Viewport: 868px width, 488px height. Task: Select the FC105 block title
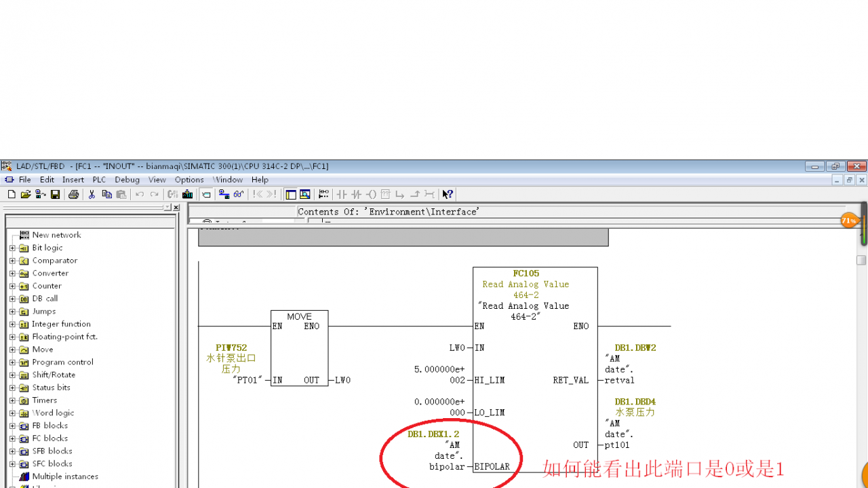point(526,274)
